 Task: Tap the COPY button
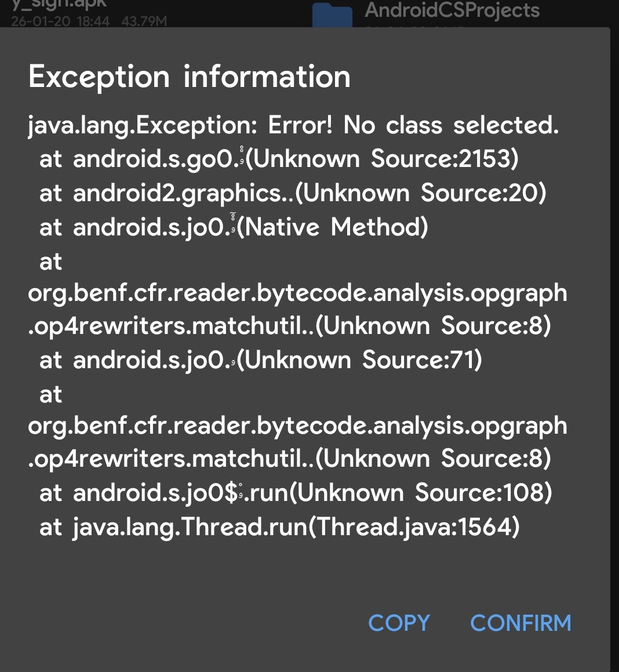click(399, 623)
